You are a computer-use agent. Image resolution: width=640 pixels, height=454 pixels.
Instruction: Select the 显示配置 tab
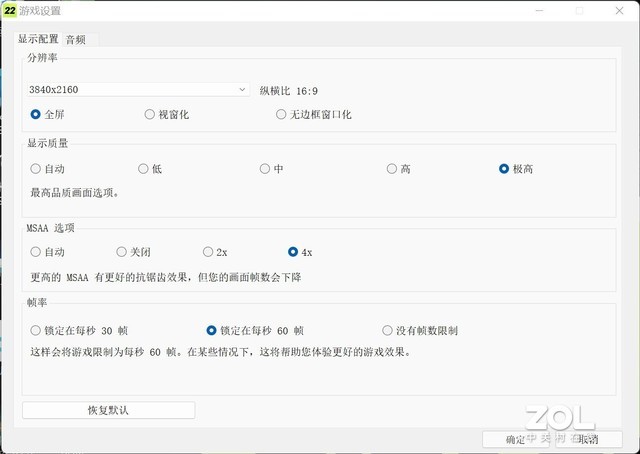(38, 39)
